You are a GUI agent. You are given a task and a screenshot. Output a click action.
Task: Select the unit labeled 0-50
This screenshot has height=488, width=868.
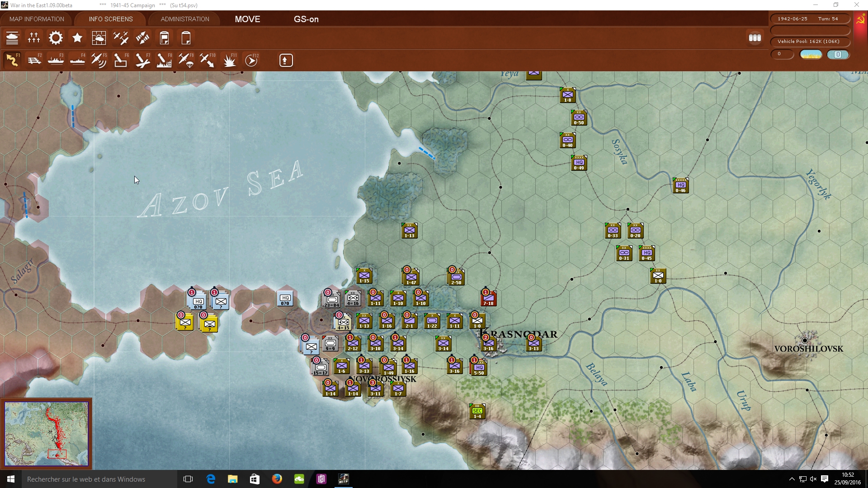[579, 117]
